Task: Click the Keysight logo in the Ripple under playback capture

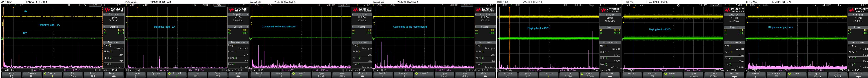Action: tap(858, 10)
